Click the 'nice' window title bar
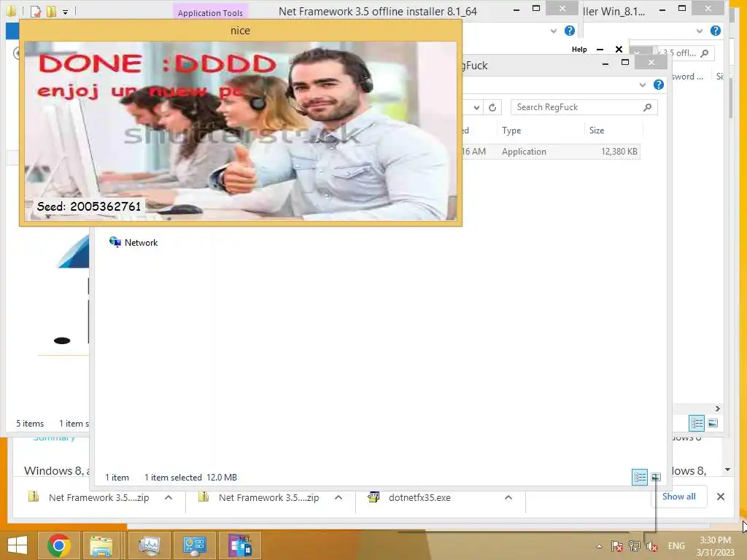747x560 pixels. coord(240,31)
